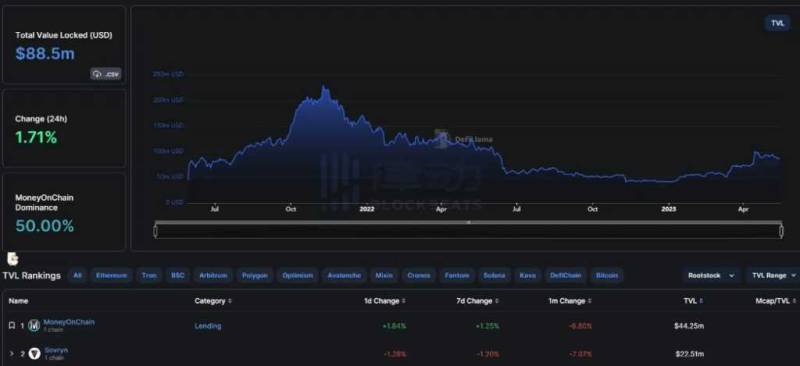Click the 1.71% 24h change value

pyautogui.click(x=36, y=137)
